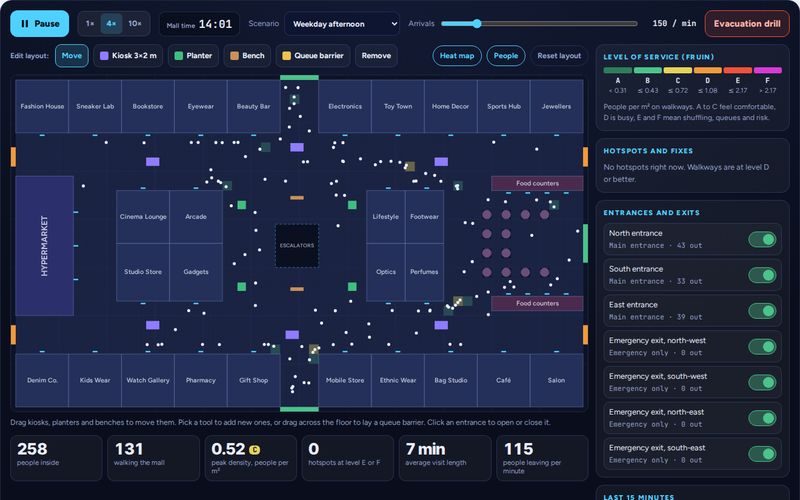Screen dimensions: 800x500
Task: Click the north entrance green door on map
Action: coord(299,78)
